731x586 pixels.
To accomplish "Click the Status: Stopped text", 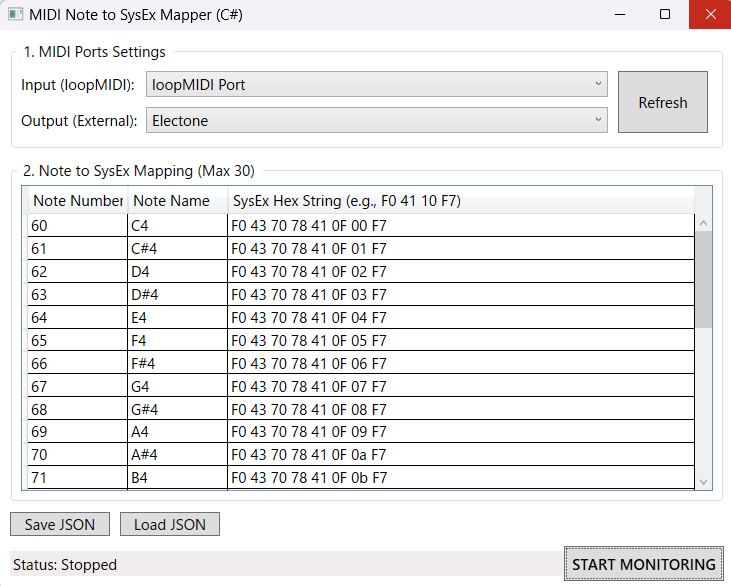I will pos(65,565).
